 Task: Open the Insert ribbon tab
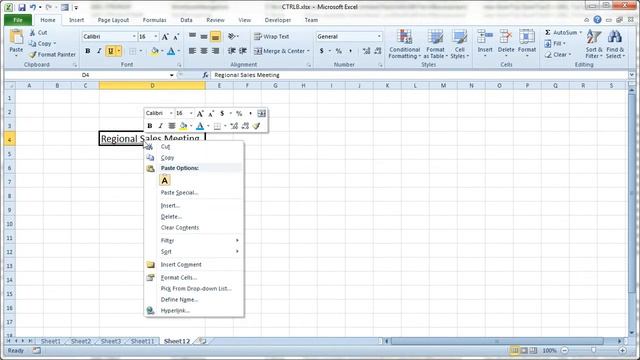tap(76, 20)
